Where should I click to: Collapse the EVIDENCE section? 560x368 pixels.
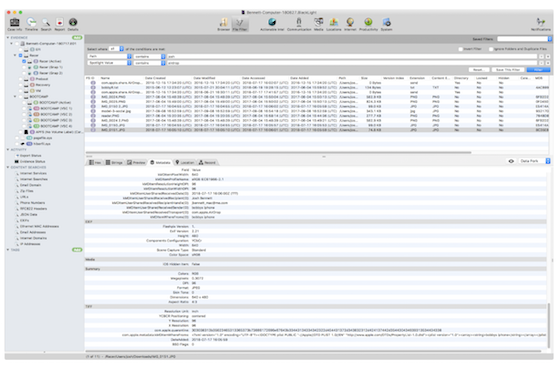tap(8, 38)
